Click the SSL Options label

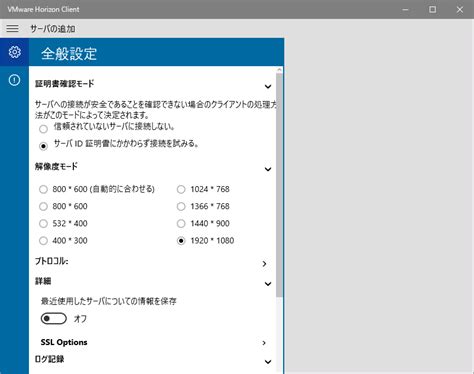pos(64,342)
